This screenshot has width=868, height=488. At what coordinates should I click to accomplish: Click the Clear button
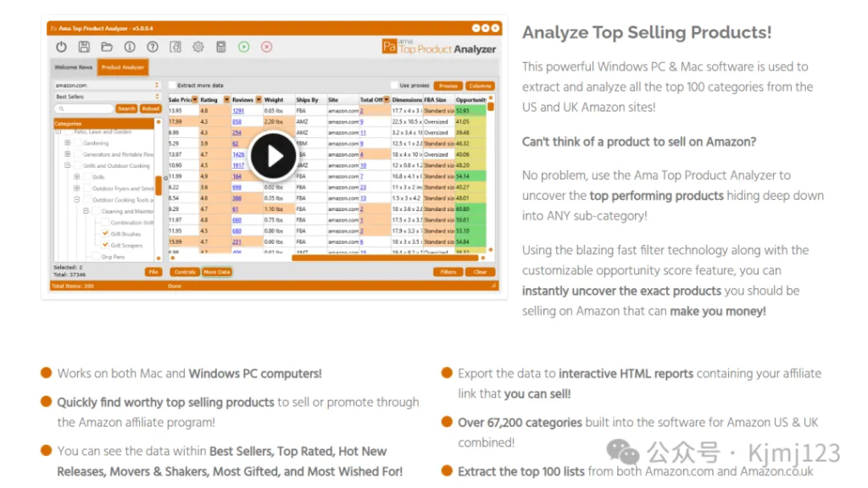(480, 272)
